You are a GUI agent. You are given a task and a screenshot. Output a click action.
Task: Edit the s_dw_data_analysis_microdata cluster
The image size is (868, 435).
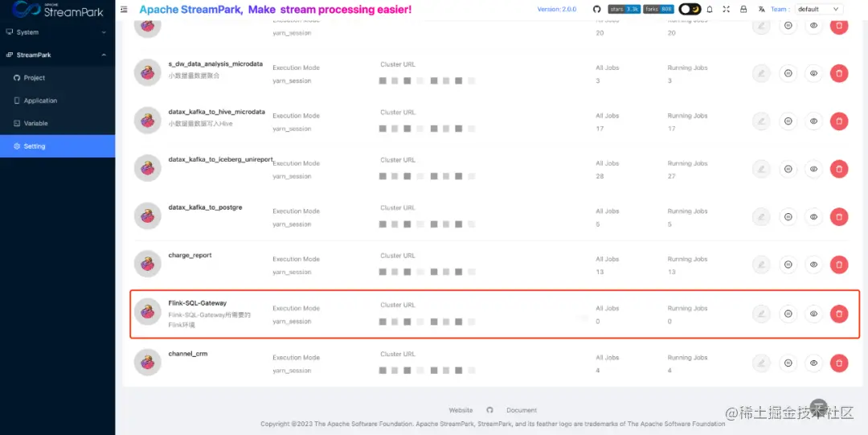click(761, 73)
